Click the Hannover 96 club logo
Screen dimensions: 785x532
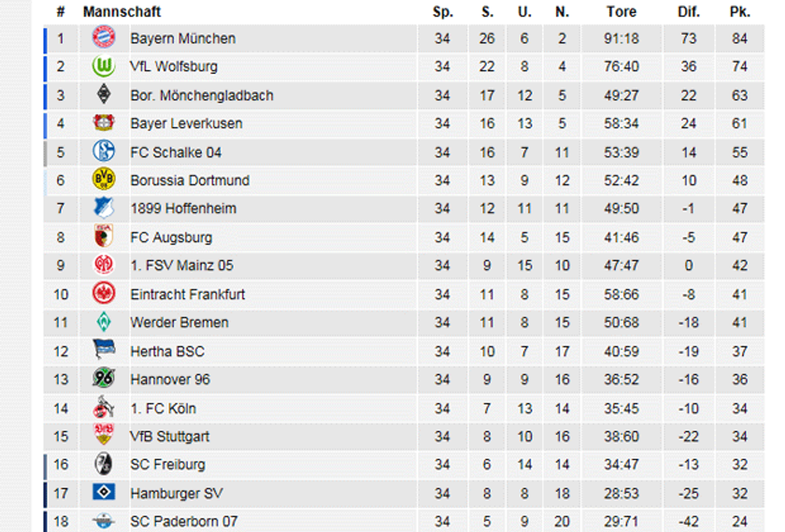(103, 378)
